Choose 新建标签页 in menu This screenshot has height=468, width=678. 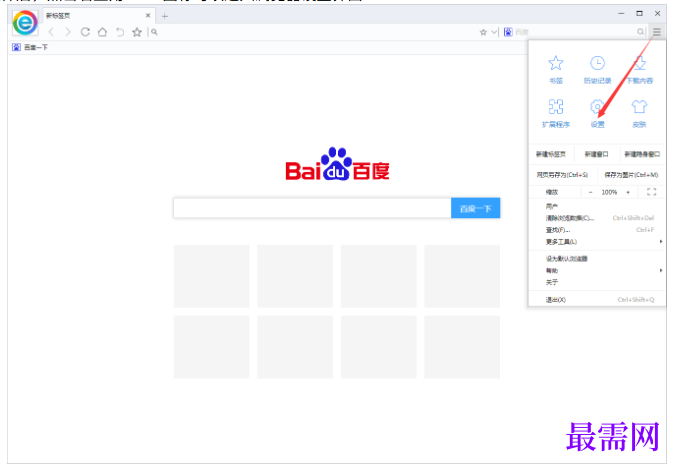coord(551,154)
